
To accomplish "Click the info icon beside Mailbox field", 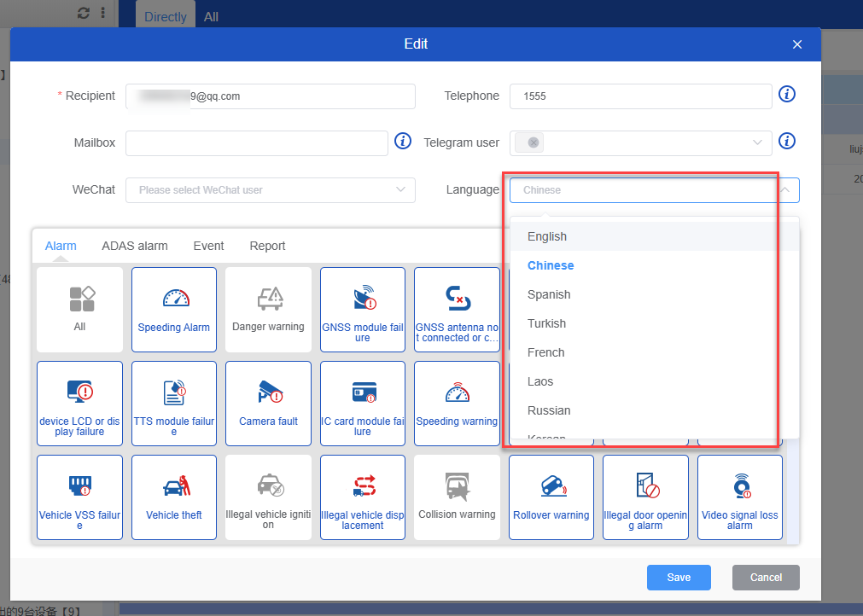I will pyautogui.click(x=403, y=142).
